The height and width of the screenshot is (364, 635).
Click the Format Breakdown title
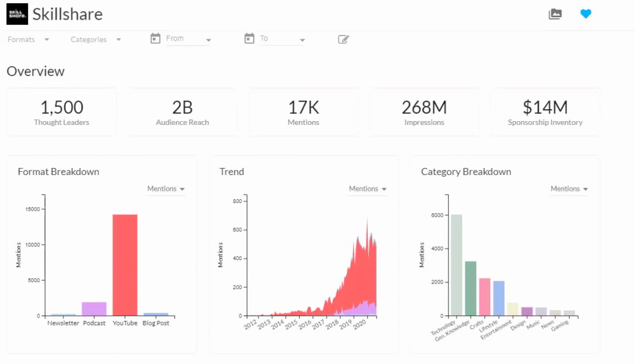(58, 171)
